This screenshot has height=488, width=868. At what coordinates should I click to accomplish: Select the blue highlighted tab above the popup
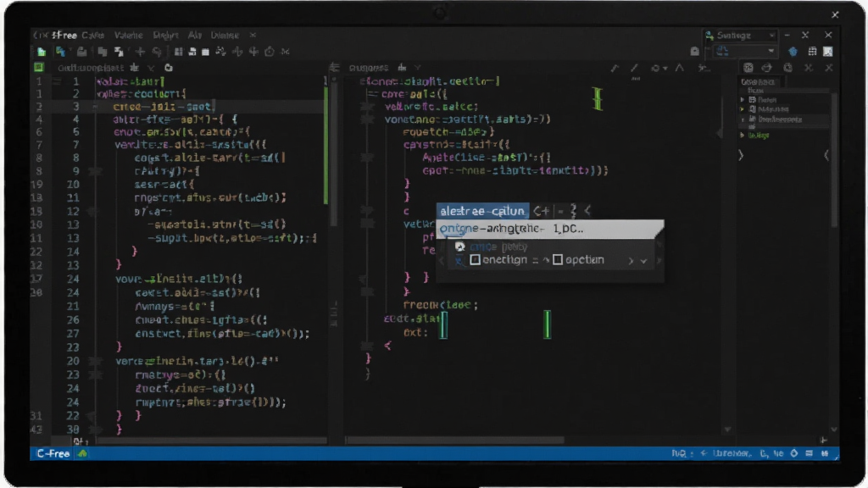pyautogui.click(x=482, y=211)
